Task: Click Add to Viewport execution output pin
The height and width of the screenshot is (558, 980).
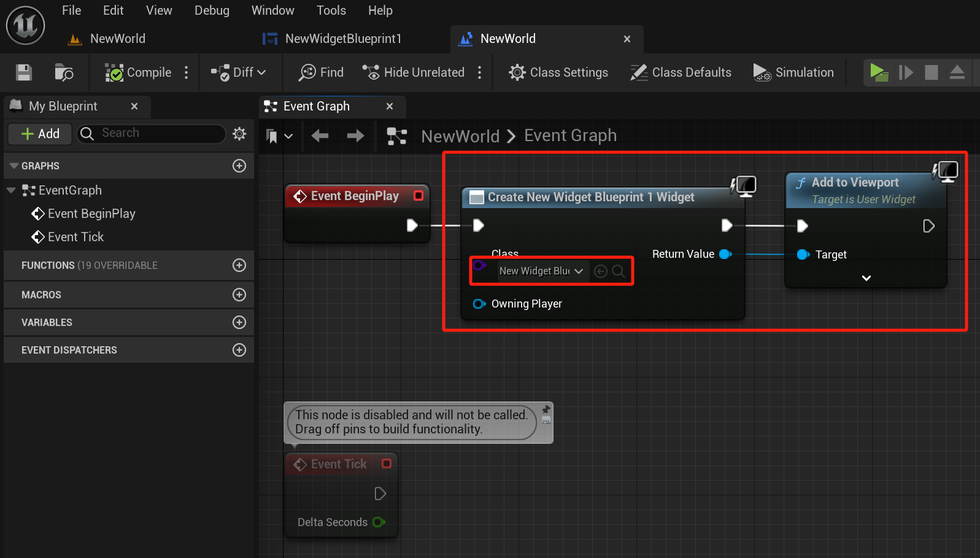Action: click(928, 226)
